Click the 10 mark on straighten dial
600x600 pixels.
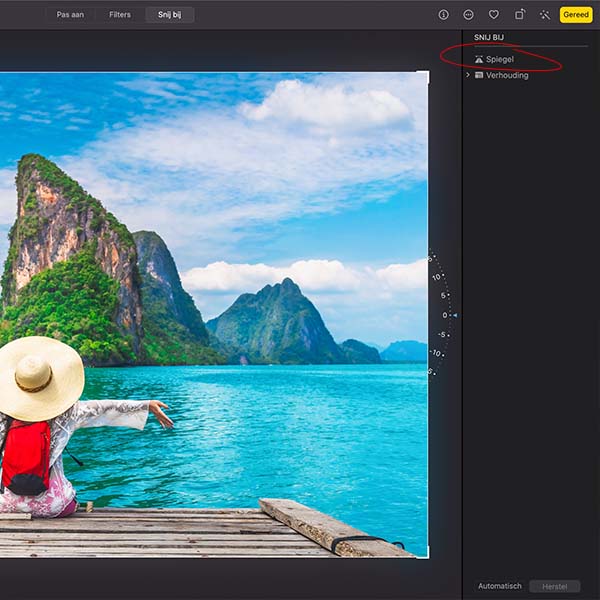click(437, 277)
